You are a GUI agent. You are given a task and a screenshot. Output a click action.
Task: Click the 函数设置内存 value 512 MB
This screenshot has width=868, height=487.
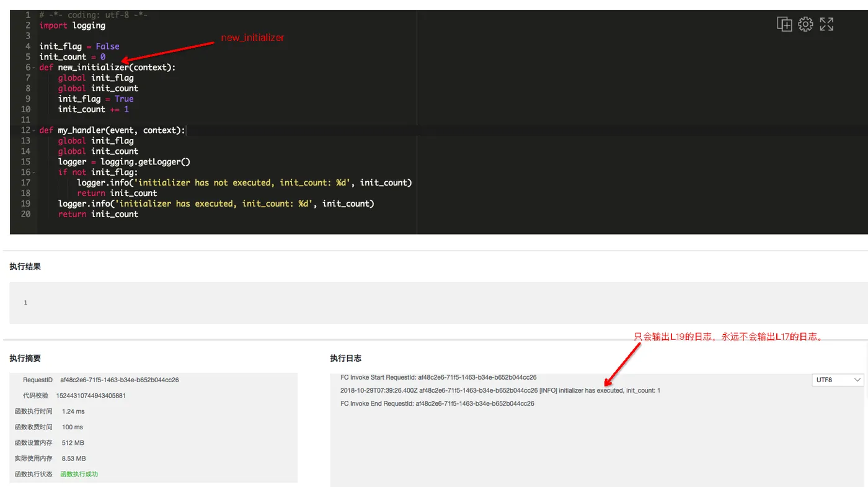(73, 443)
